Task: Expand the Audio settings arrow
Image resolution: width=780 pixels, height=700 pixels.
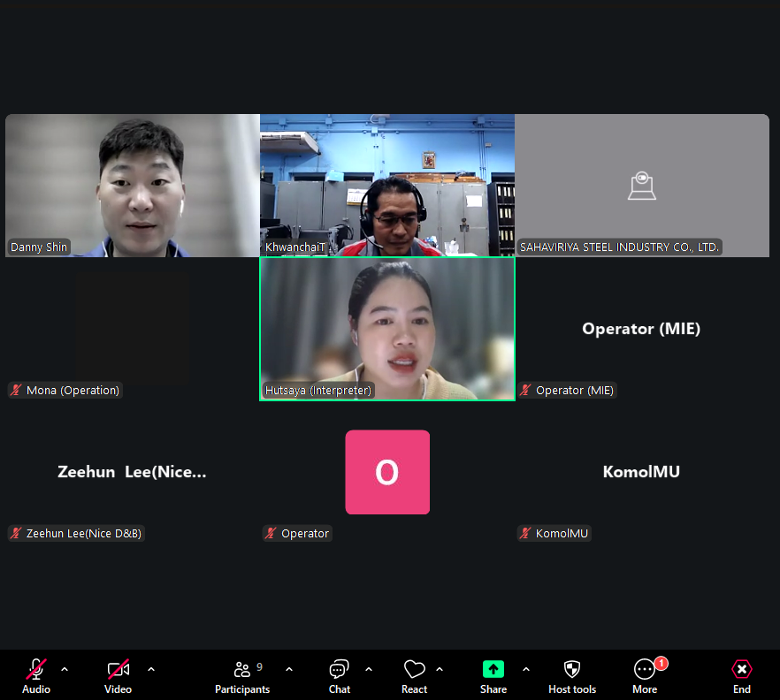Action: [x=65, y=669]
